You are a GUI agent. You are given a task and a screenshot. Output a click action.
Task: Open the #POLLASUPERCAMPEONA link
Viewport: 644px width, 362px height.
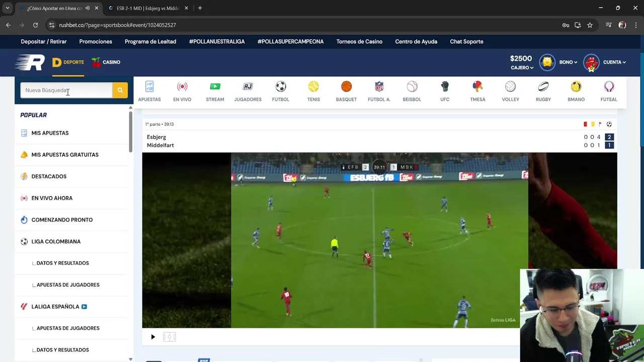(290, 42)
